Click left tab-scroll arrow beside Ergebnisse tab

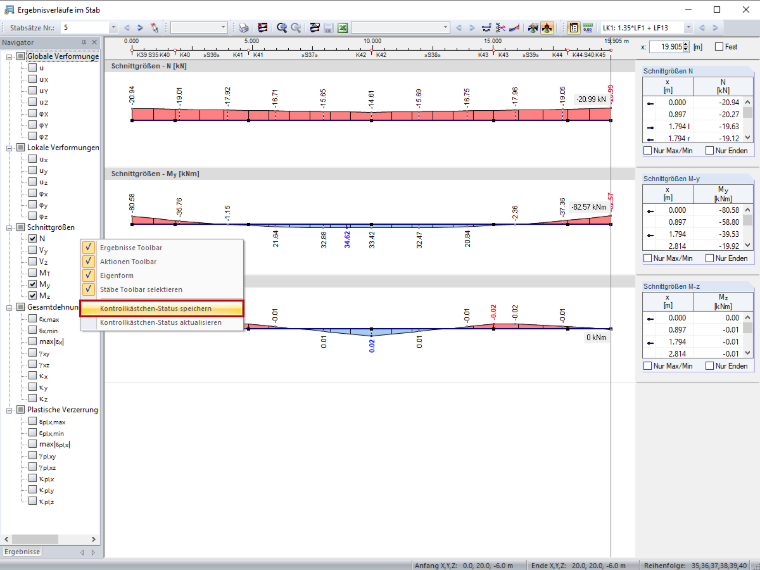point(82,552)
